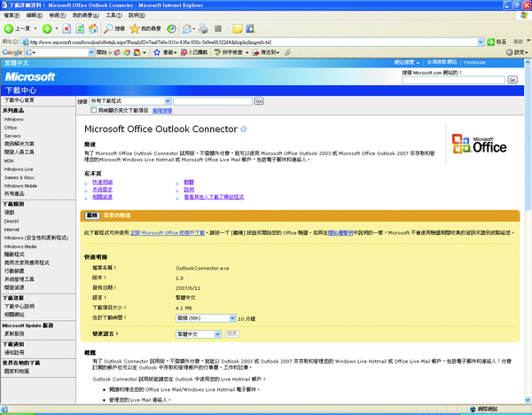Open the Forward button history dropdown arrow

57,29
